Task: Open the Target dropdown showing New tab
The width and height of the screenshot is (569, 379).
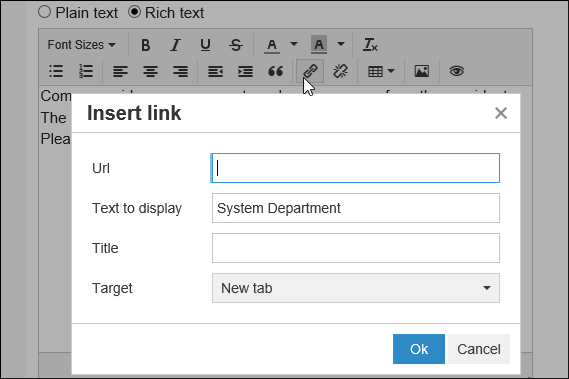Action: (356, 288)
